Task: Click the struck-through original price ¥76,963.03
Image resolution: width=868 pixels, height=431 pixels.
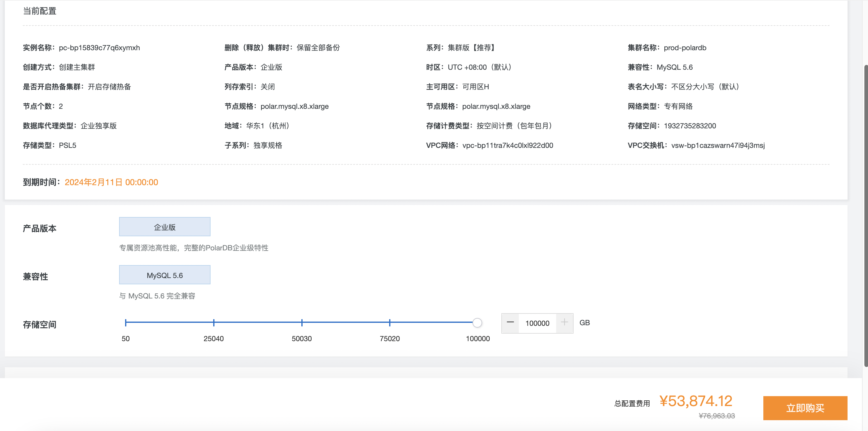Action: [x=717, y=416]
